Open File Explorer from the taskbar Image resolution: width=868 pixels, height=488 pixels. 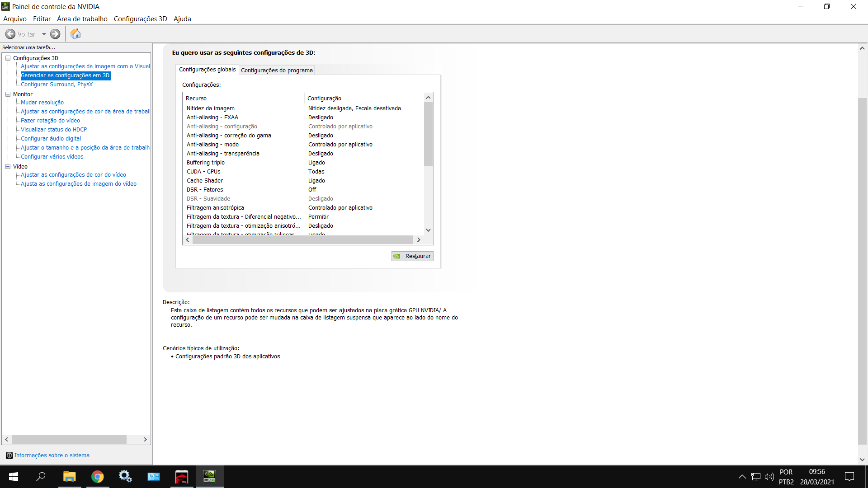[x=69, y=477]
